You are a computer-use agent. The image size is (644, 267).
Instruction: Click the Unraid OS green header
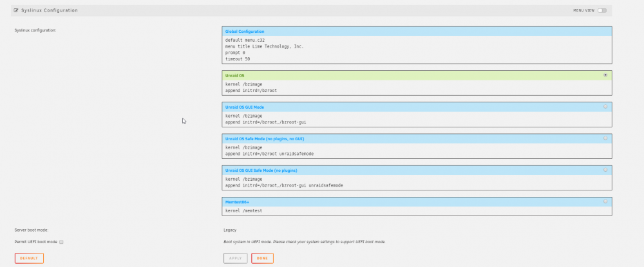[x=417, y=75]
